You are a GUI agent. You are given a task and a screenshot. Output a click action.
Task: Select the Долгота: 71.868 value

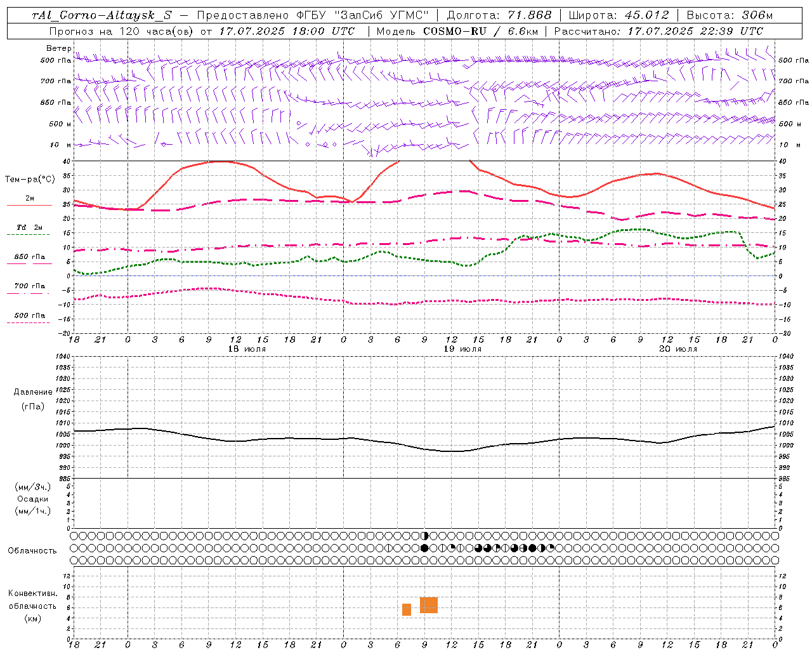click(x=499, y=15)
